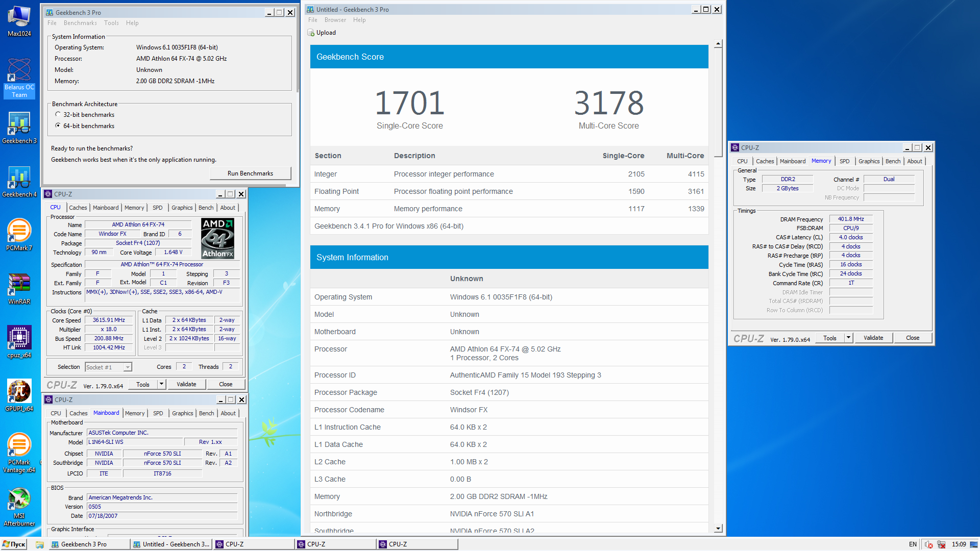The width and height of the screenshot is (980, 551).
Task: Open the Benchmarks menu in Geekbench 3 Pro
Action: pyautogui.click(x=80, y=23)
